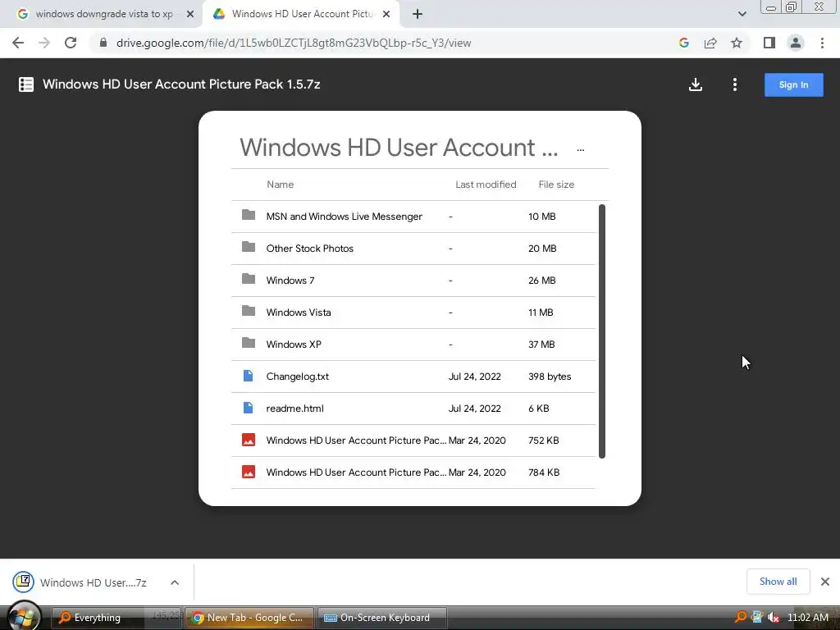Viewport: 840px width, 630px height.
Task: Open the Windows Start menu
Action: tap(24, 617)
